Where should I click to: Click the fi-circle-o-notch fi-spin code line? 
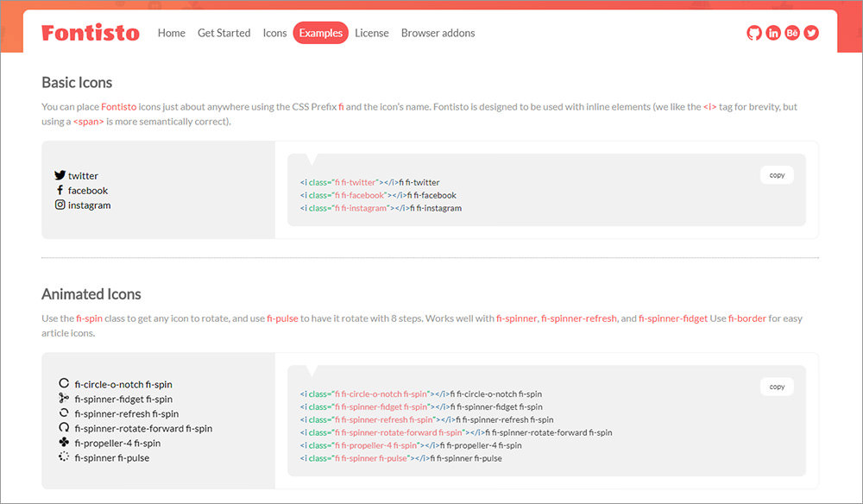click(421, 394)
